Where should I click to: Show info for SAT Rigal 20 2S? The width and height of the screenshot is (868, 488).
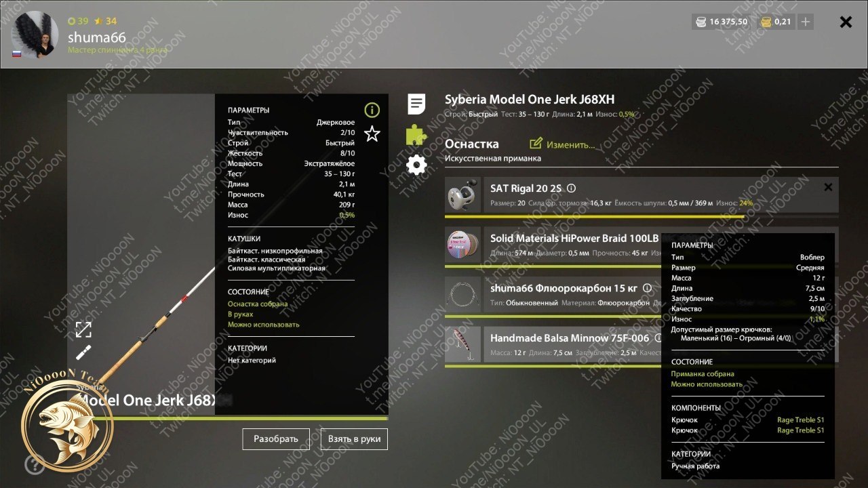[x=571, y=188]
